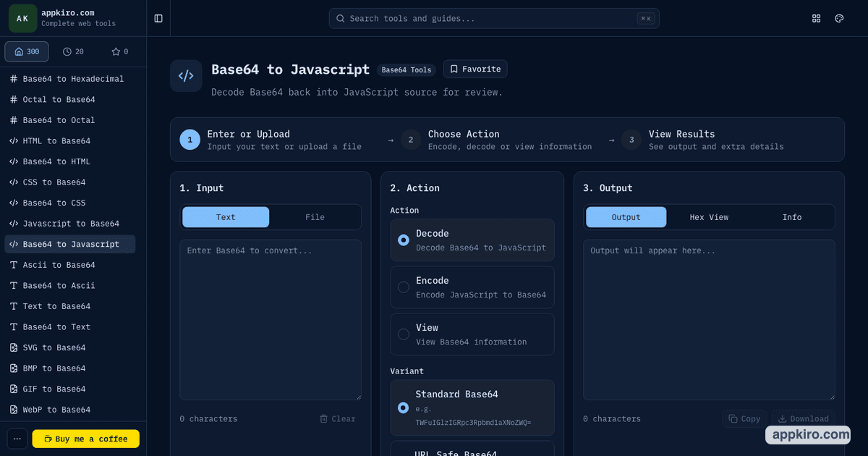Image resolution: width=868 pixels, height=456 pixels.
Task: Click the large code icon next to page title
Action: pos(186,76)
